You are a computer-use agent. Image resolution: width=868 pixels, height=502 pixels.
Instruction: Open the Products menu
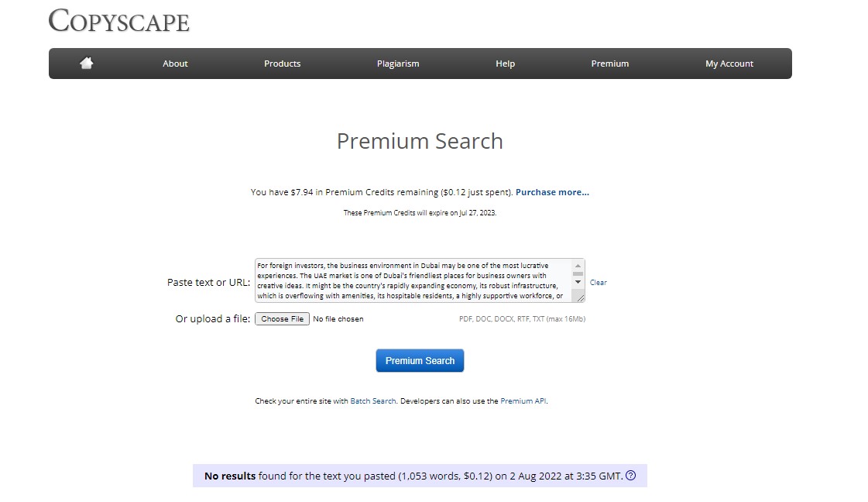tap(282, 64)
